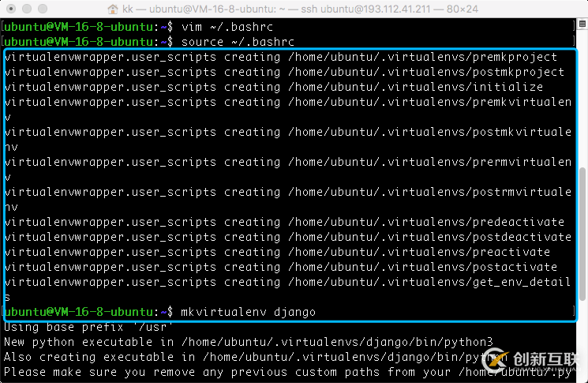
Task: Click the line ending with postrmvirtuale
Action: tap(288, 192)
